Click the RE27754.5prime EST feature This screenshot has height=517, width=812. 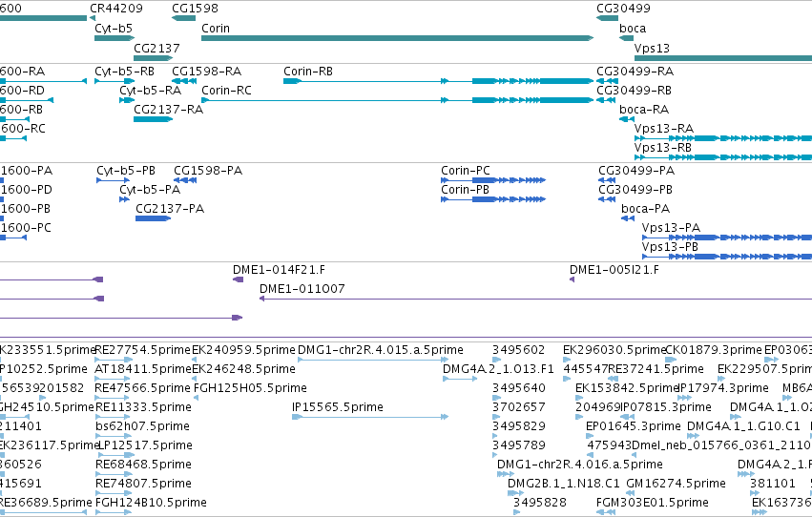click(x=115, y=360)
